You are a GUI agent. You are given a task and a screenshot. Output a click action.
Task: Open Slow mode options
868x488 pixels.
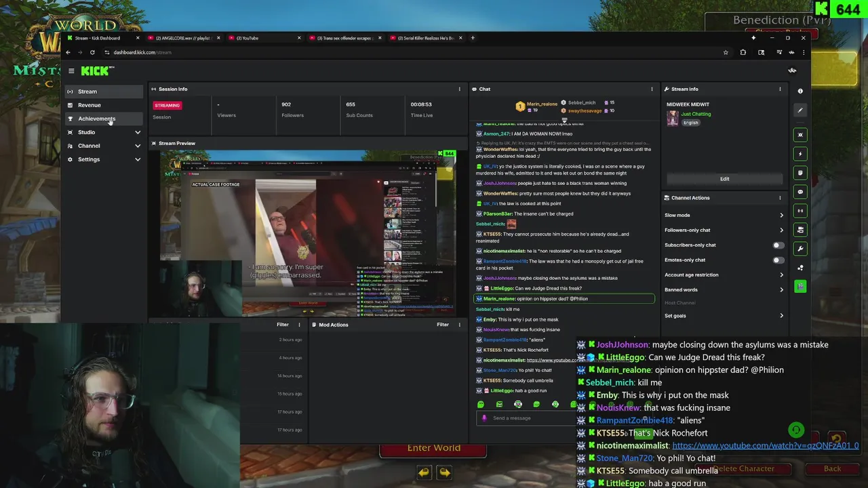click(x=724, y=216)
